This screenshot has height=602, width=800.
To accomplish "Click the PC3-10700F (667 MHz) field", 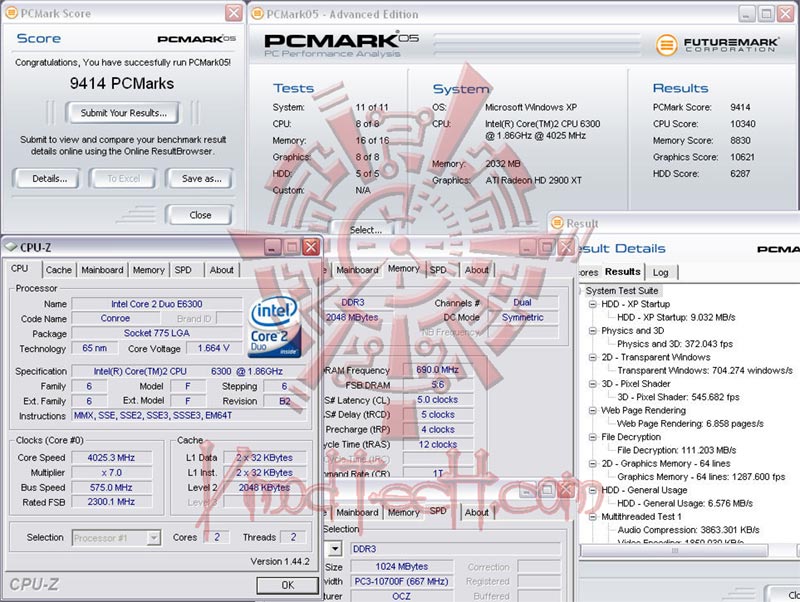I will [402, 581].
